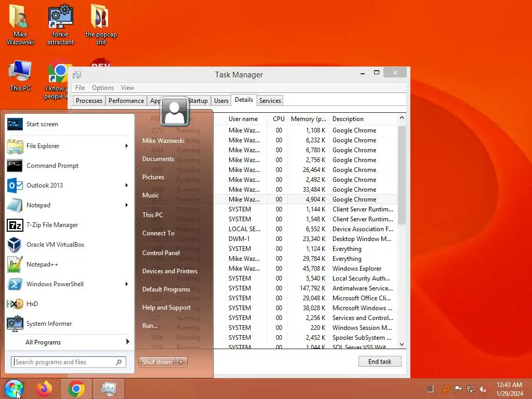The width and height of the screenshot is (532, 399).
Task: Sort by Memory column header
Action: pos(308,119)
